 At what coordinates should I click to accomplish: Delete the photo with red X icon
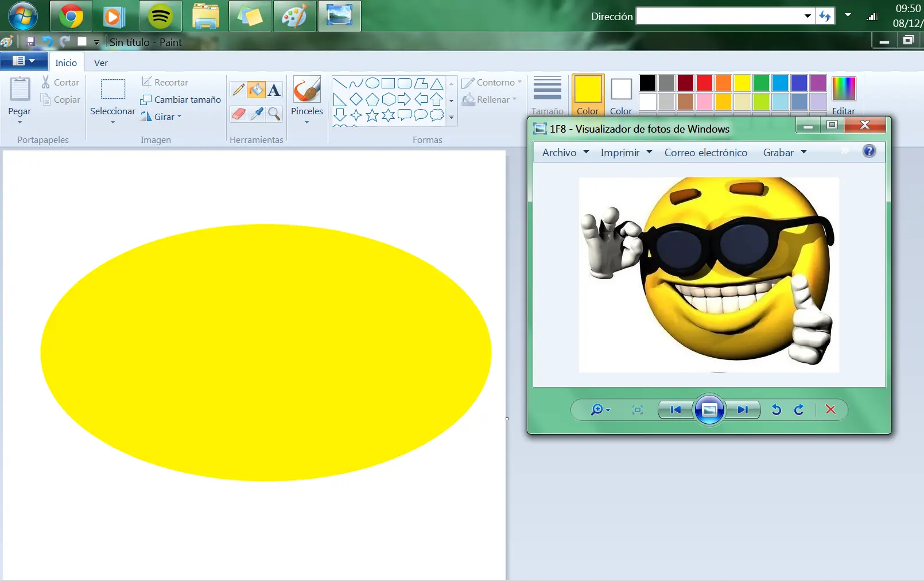coord(830,409)
